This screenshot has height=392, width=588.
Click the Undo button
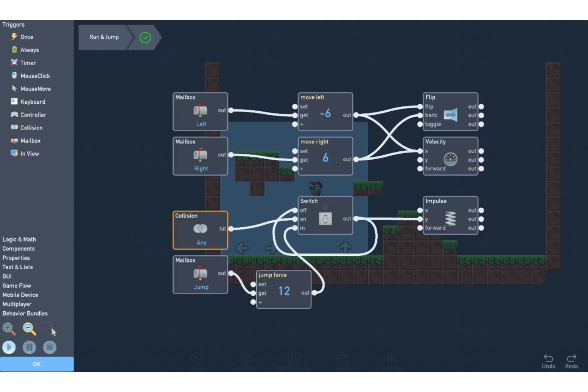[x=549, y=361]
